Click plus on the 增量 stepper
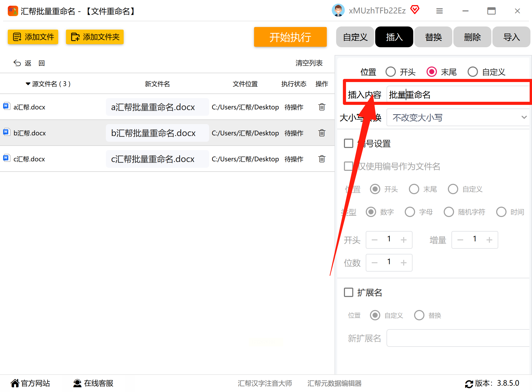The height and width of the screenshot is (392, 532). tap(489, 240)
